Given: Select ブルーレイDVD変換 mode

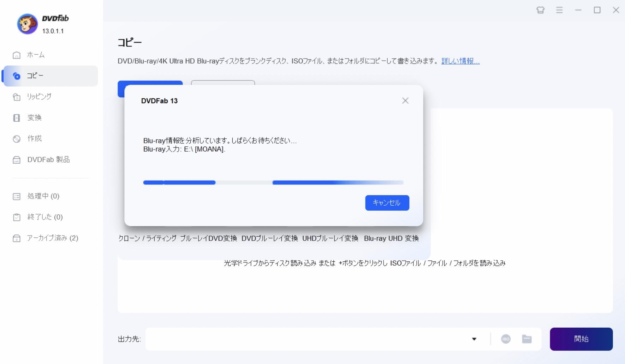Looking at the screenshot, I should click(208, 238).
